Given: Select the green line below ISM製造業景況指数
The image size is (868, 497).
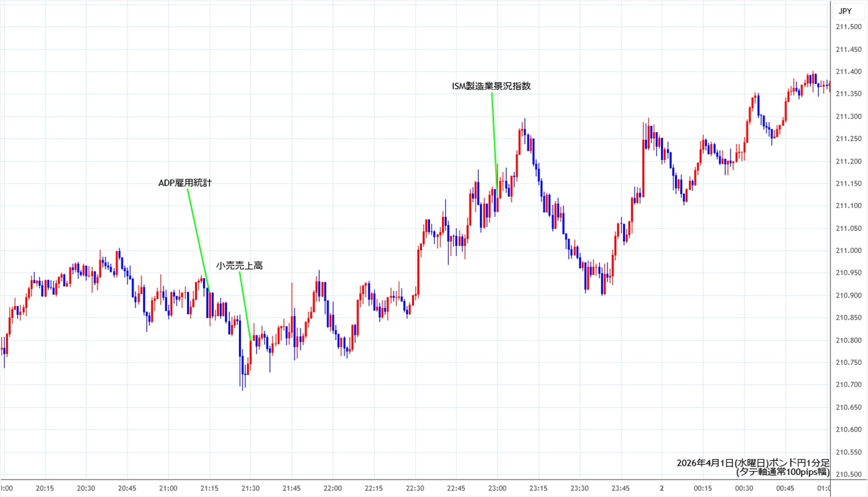Looking at the screenshot, I should (495, 137).
